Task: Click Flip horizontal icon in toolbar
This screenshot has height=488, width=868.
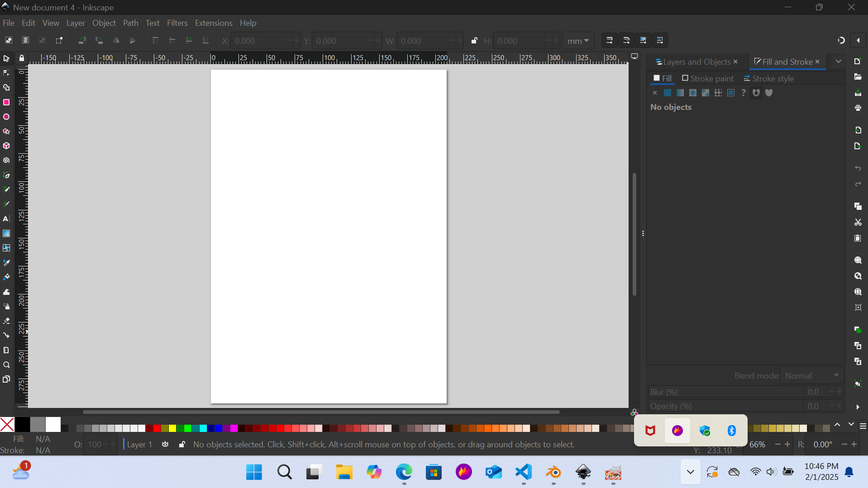Action: click(116, 41)
